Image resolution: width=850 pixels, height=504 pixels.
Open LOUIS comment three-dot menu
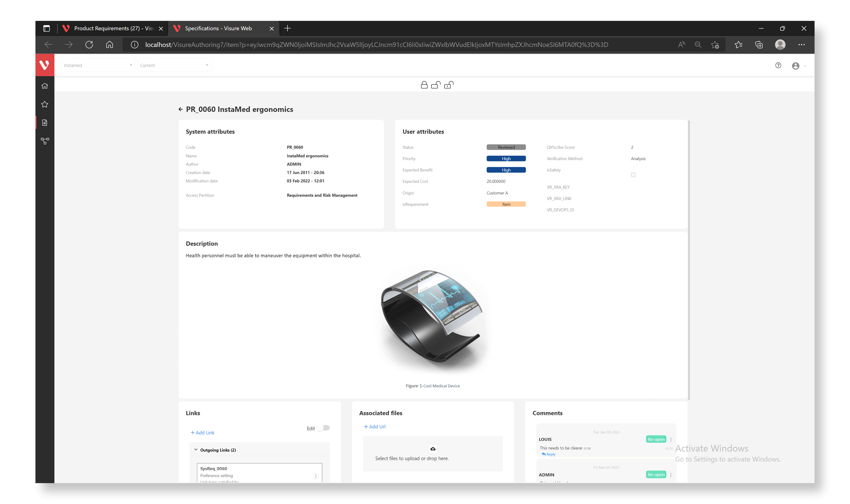(x=671, y=440)
